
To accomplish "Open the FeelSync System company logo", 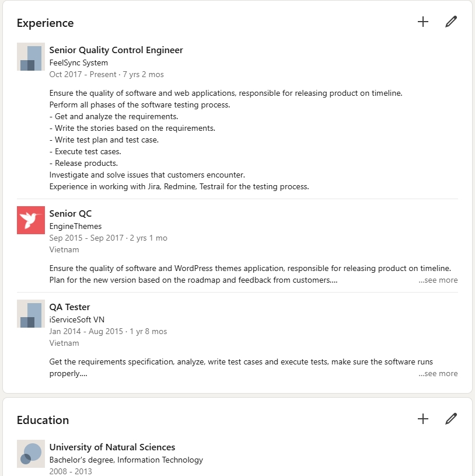I will [x=30, y=57].
